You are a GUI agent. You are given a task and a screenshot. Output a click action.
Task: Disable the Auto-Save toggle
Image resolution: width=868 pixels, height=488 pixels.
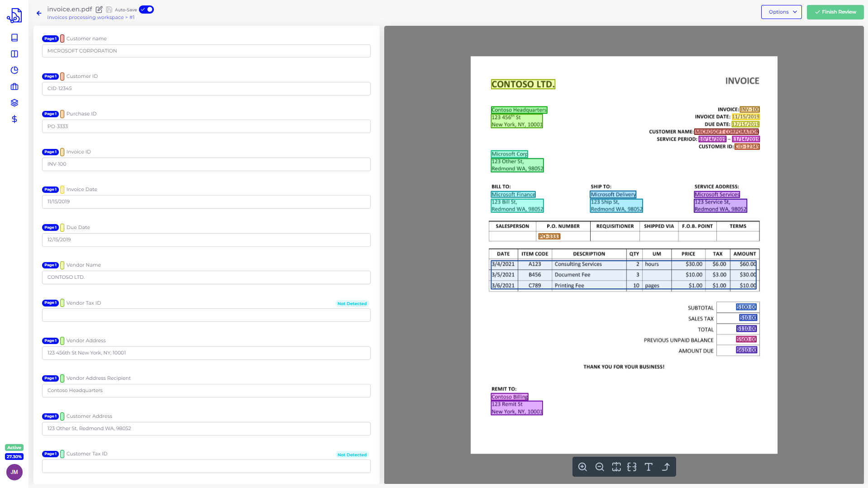tap(146, 9)
